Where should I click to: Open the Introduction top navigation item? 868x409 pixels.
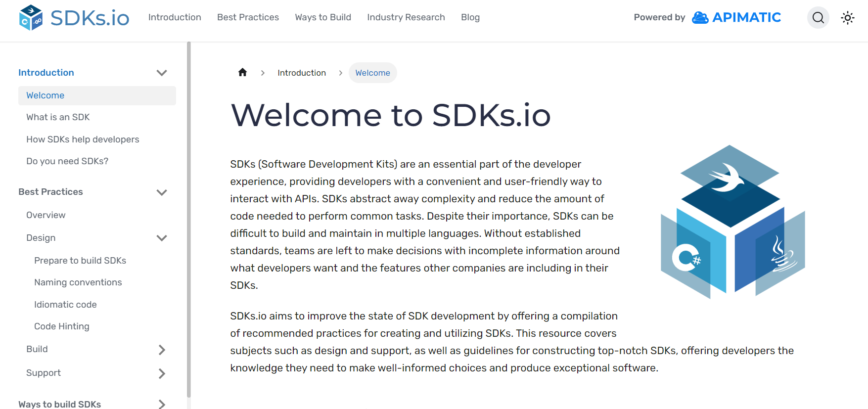click(x=175, y=17)
